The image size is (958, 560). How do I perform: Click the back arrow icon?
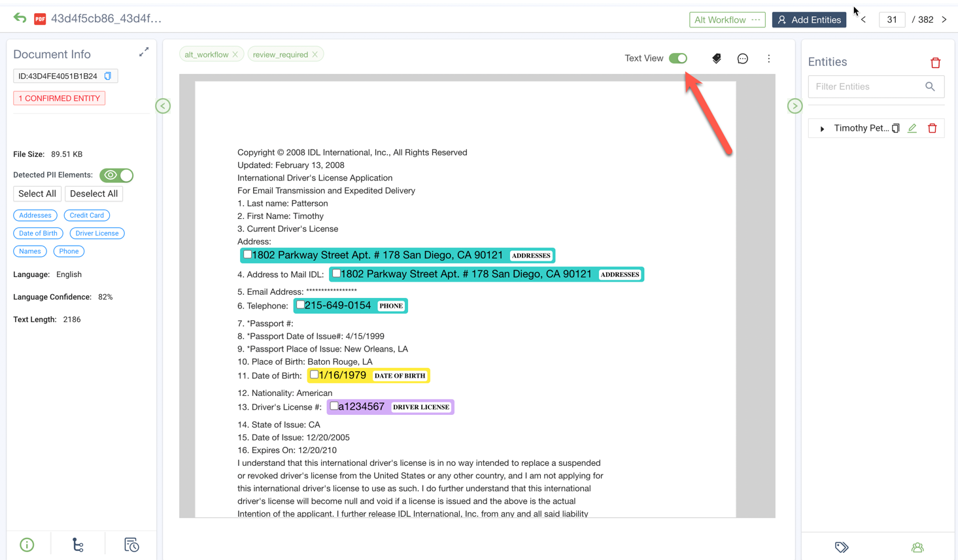20,18
